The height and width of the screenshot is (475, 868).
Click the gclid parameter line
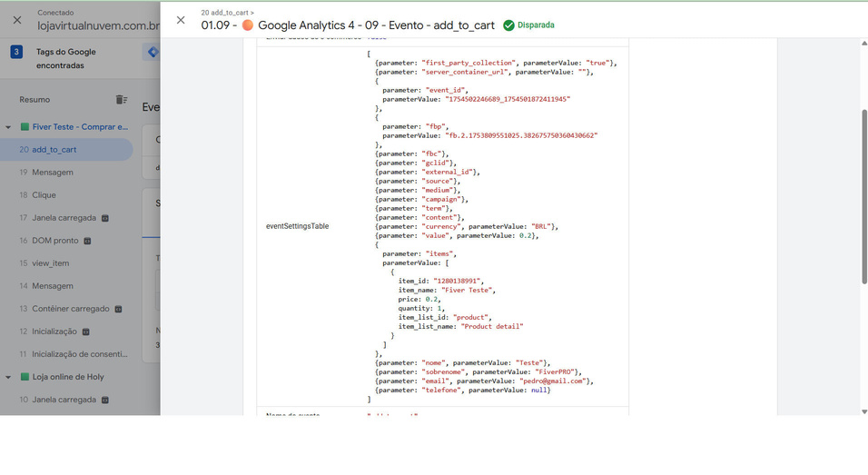click(416, 163)
